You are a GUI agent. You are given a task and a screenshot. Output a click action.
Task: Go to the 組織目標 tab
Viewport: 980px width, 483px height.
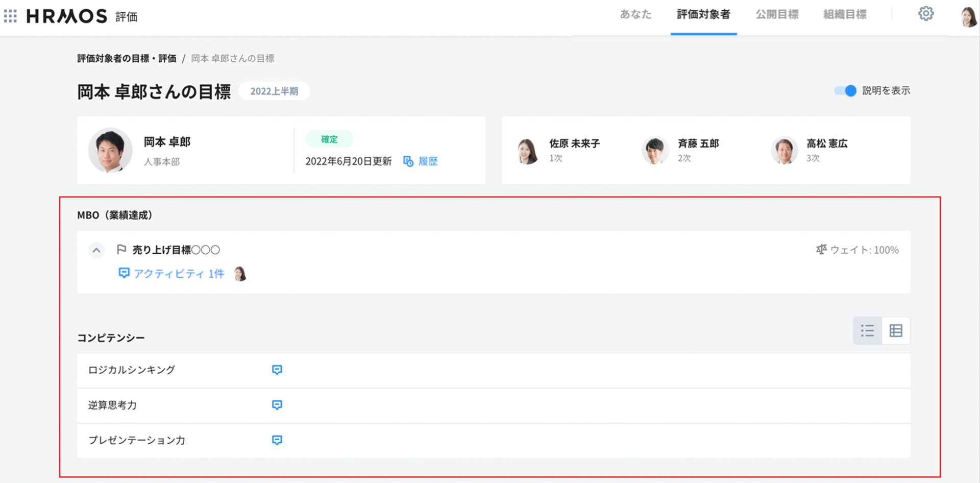pos(845,15)
